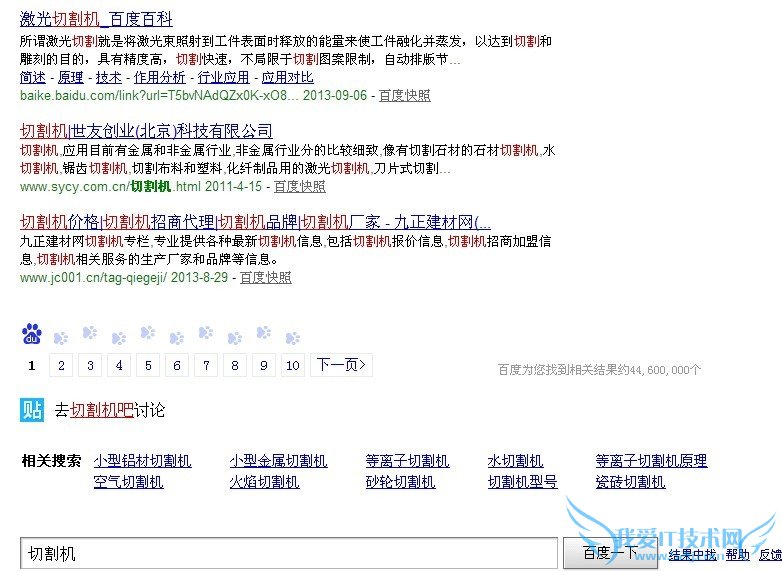This screenshot has height=571, width=782.
Task: Open 百度快照 for the www.sycy.com.cn result
Action: coord(300,187)
